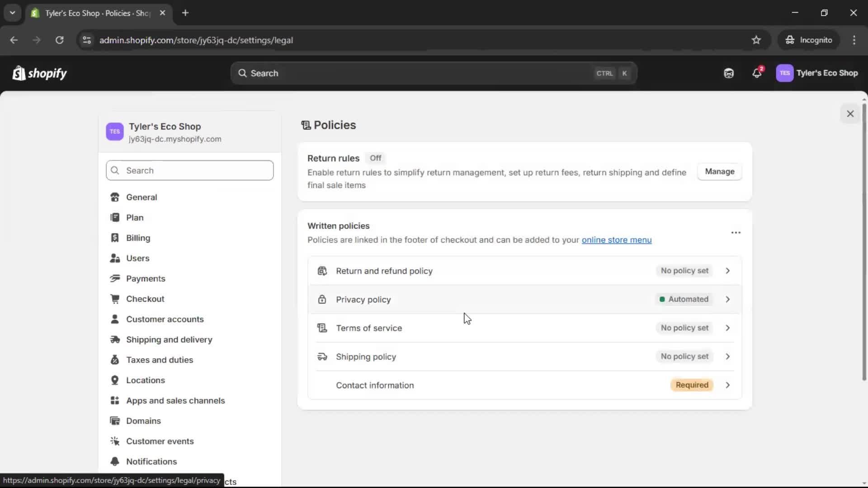Toggle the bookmark star in address bar

(756, 40)
